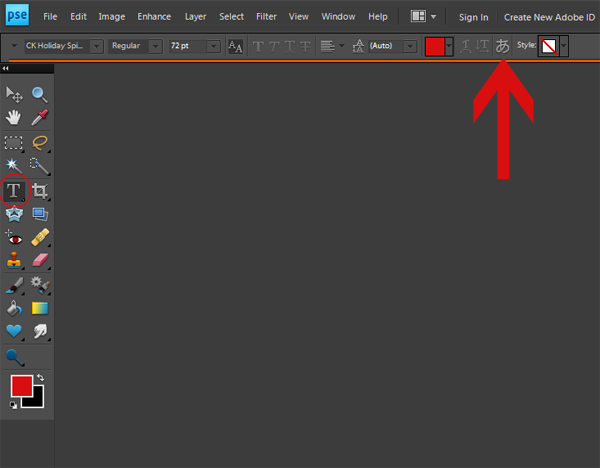Open the Help menu

pyautogui.click(x=378, y=17)
